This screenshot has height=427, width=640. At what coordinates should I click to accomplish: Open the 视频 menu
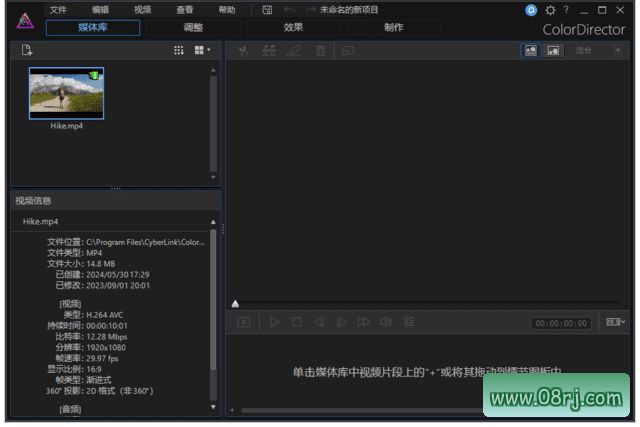click(142, 10)
